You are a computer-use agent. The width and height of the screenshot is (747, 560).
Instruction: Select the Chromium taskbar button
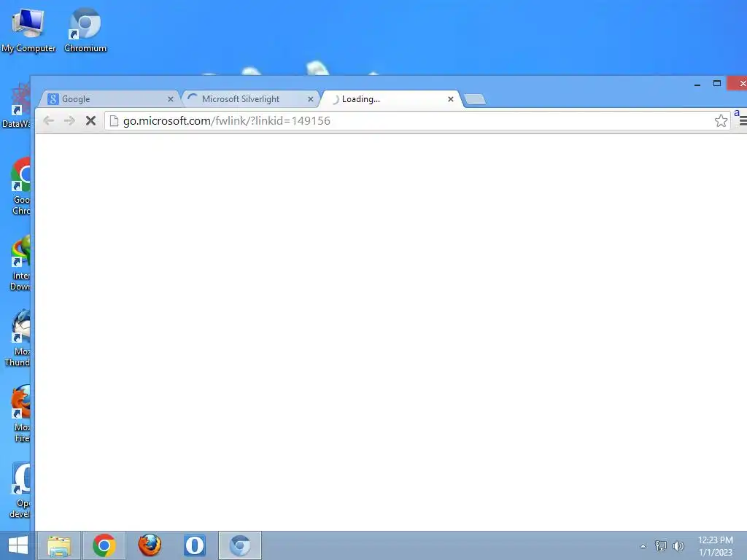240,545
